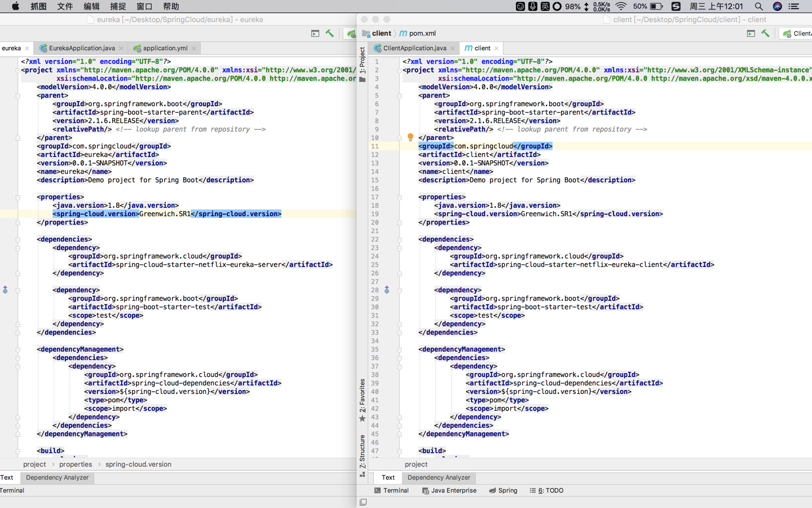Click the groupId com.springcloud line in client

click(x=486, y=146)
